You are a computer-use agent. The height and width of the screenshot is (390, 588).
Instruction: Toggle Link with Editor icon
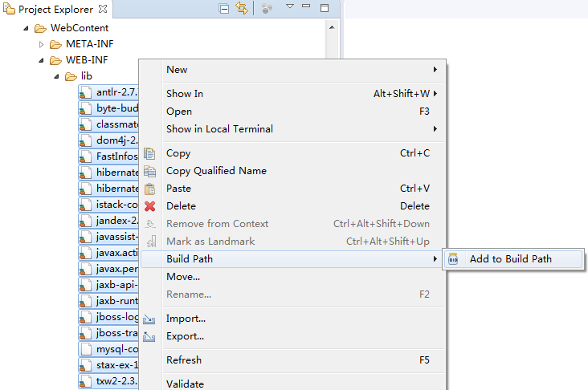242,8
